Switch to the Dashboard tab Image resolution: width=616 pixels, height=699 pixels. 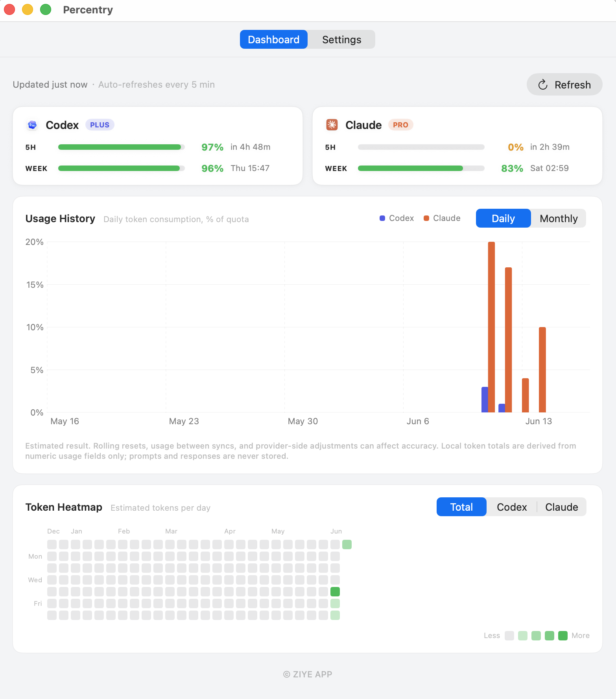274,39
